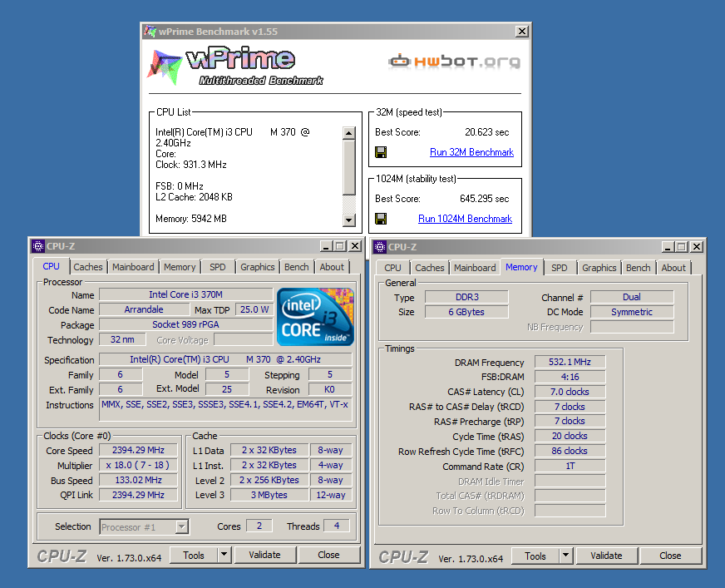Open Bench tab in right CPU-Z window
The width and height of the screenshot is (725, 588).
(x=638, y=268)
